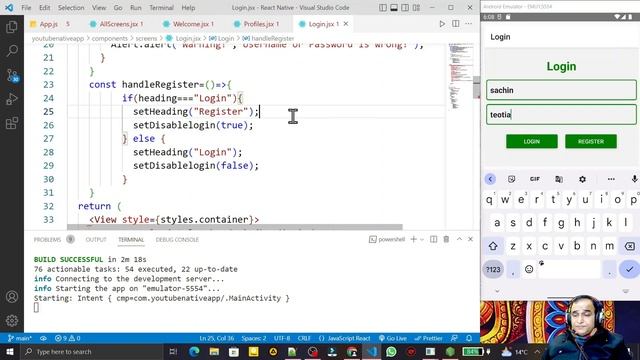Viewport: 640px width, 360px height.
Task: Toggle Primary Side Bar layout icon
Action: (383, 7)
